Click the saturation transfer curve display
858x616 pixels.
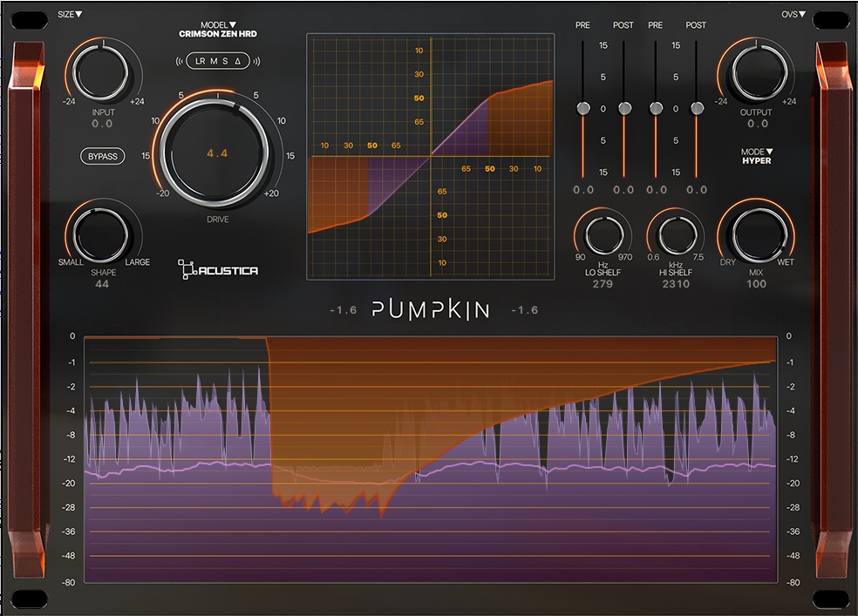point(431,157)
